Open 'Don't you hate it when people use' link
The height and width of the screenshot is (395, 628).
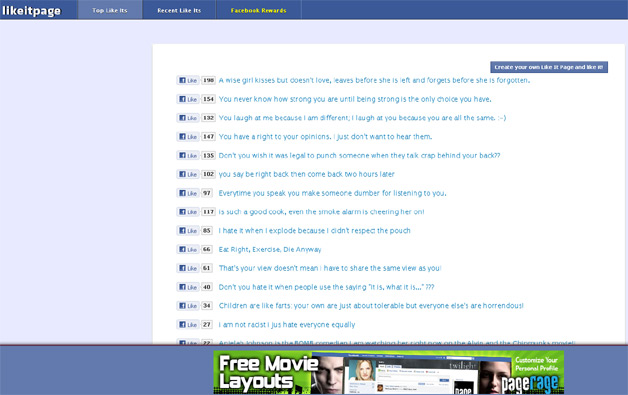pyautogui.click(x=326, y=287)
